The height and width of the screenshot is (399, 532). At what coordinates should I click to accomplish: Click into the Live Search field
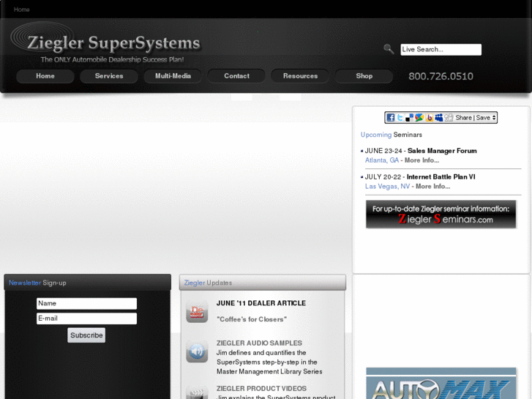tap(441, 50)
